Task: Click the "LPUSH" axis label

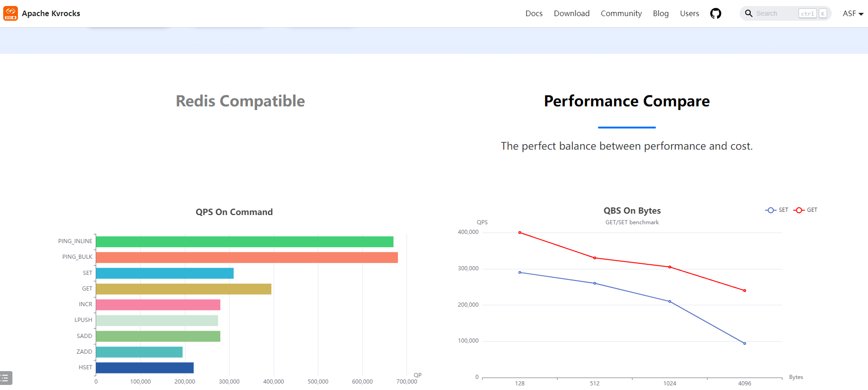Action: pyautogui.click(x=83, y=320)
